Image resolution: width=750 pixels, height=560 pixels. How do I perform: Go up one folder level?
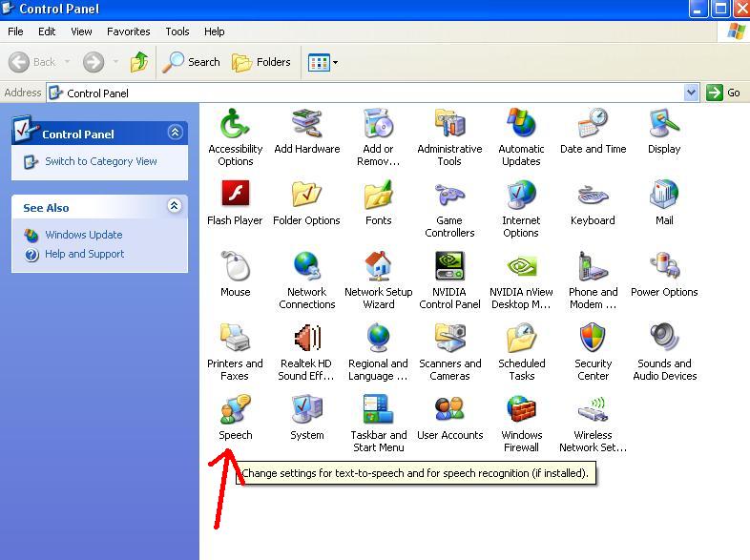click(139, 62)
